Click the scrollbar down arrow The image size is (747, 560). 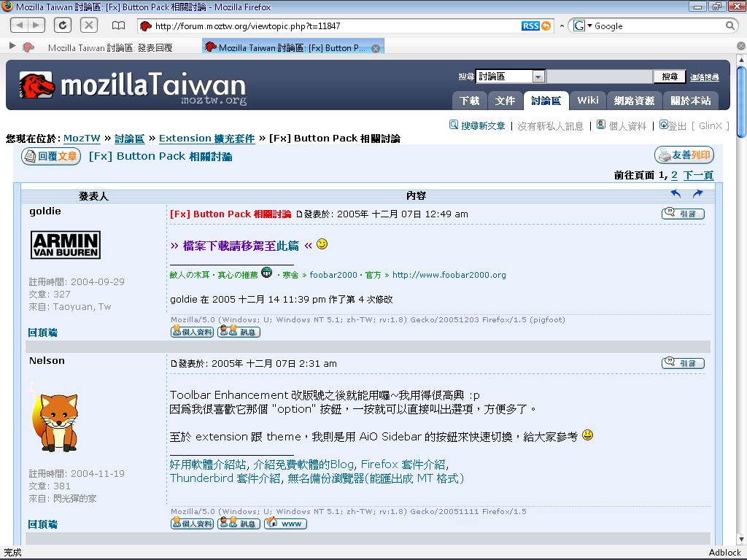pos(741,540)
